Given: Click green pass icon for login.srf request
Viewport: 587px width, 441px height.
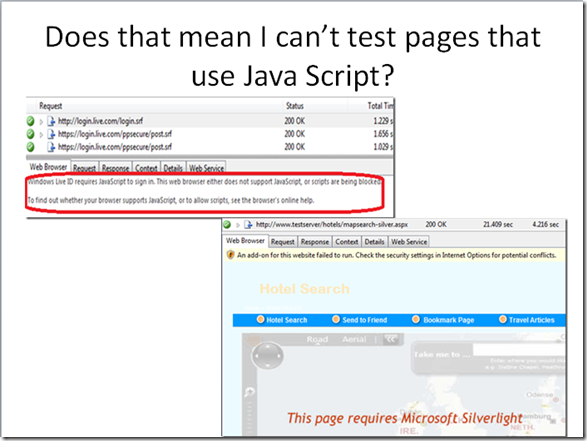Looking at the screenshot, I should click(30, 121).
